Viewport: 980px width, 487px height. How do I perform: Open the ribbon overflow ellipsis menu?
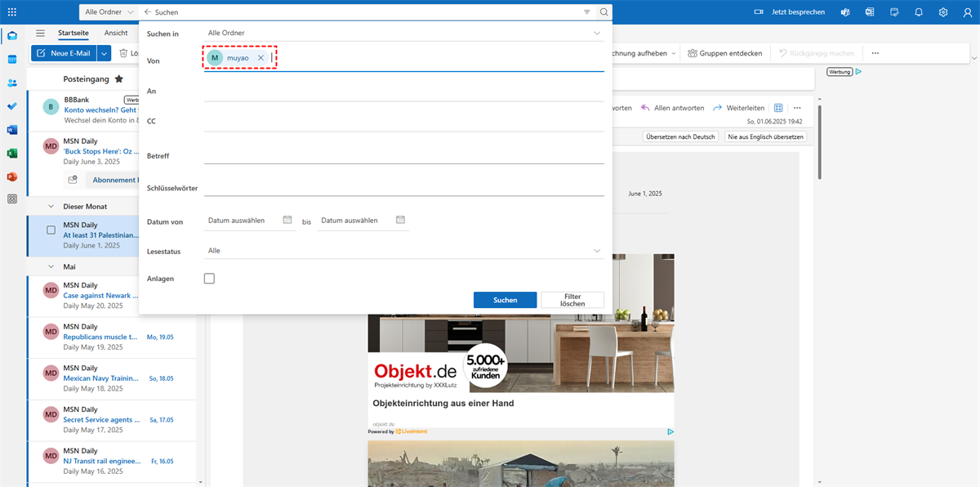coord(875,53)
